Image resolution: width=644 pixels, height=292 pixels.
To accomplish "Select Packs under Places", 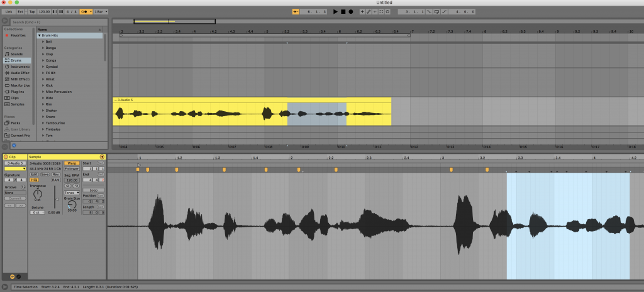I will [x=16, y=123].
